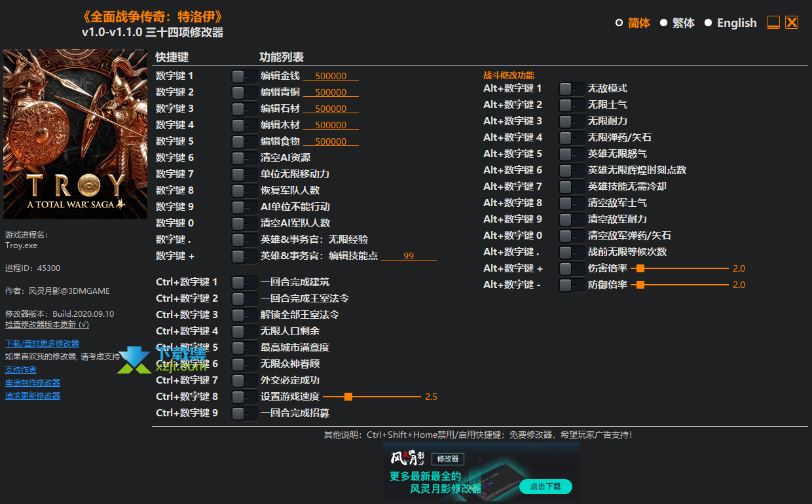
Task: Click the 编辑木材 value field
Action: coord(331,125)
